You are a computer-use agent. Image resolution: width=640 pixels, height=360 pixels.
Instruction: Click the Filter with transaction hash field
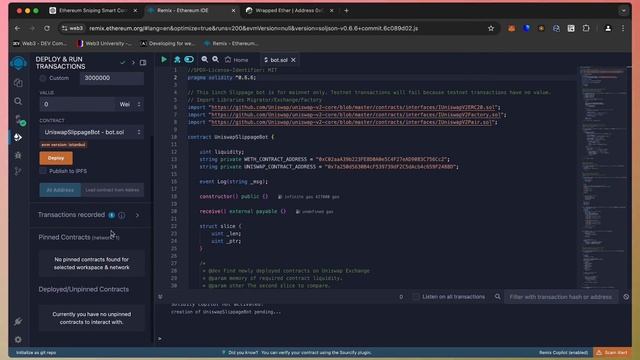(x=560, y=297)
